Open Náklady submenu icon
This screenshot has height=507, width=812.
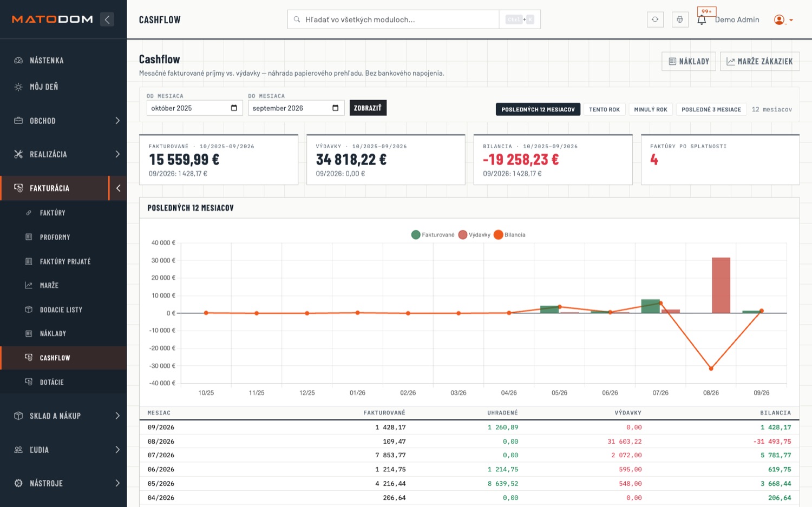29,333
